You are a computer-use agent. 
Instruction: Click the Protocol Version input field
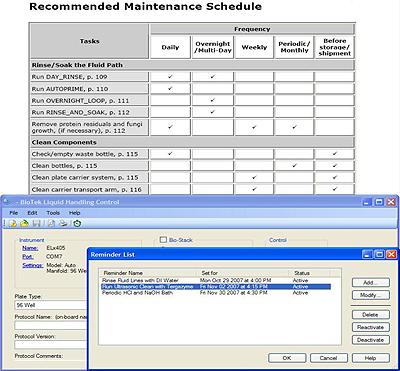(51, 344)
